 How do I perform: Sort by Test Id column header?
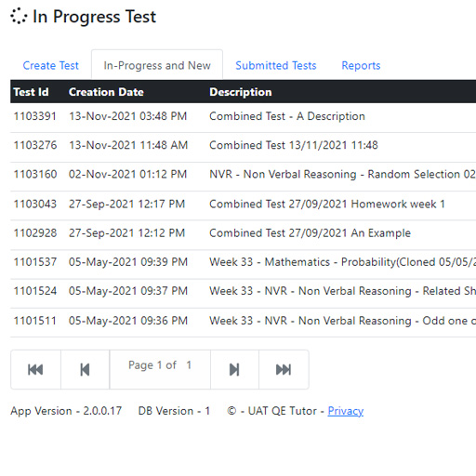coord(31,92)
